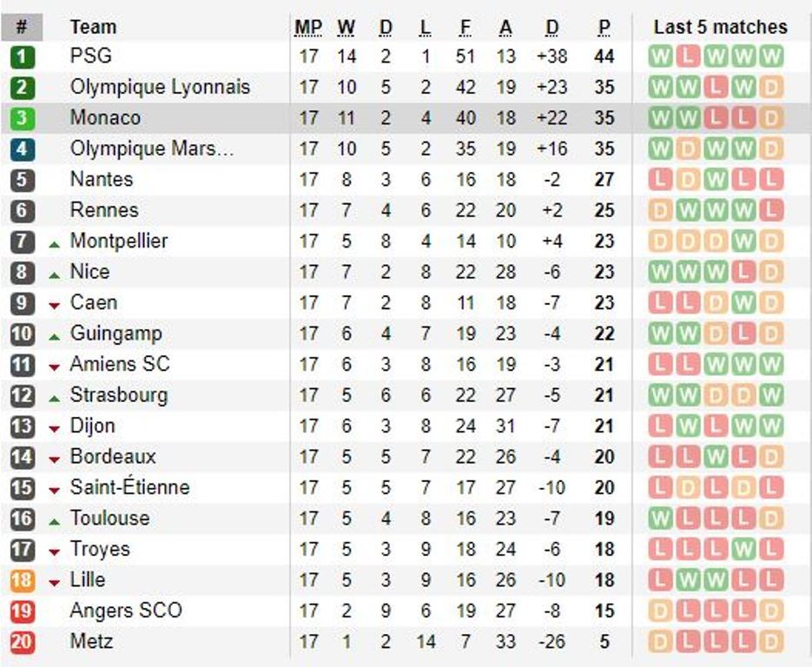This screenshot has width=812, height=667.
Task: Click the Team column header
Action: pyautogui.click(x=93, y=28)
